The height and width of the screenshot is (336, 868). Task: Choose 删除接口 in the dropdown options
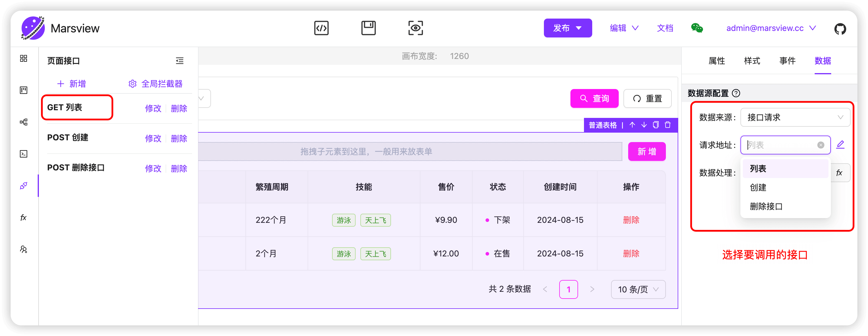point(786,206)
